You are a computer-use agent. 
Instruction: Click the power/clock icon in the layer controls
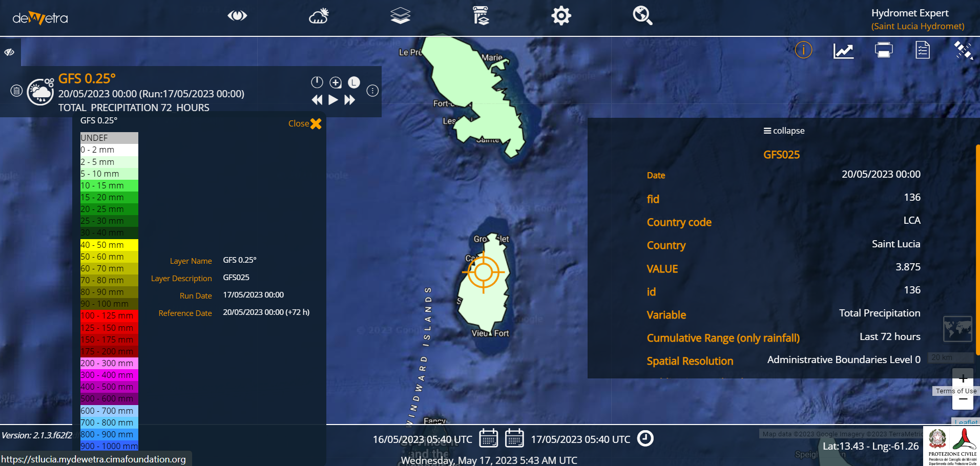tap(317, 82)
